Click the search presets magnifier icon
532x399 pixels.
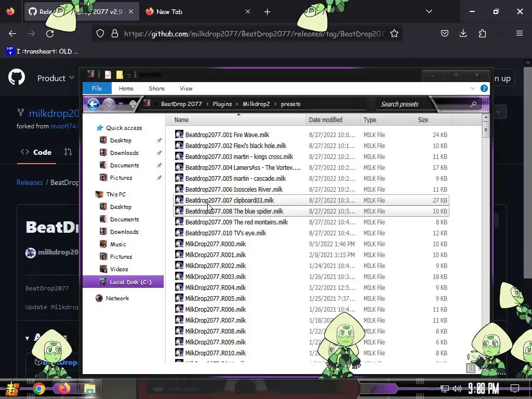(473, 104)
